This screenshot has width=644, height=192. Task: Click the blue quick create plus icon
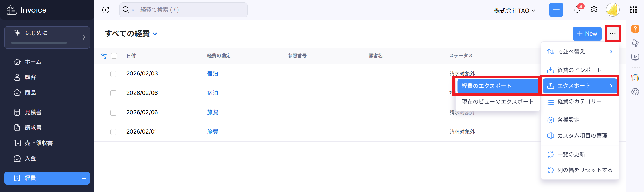tap(556, 10)
